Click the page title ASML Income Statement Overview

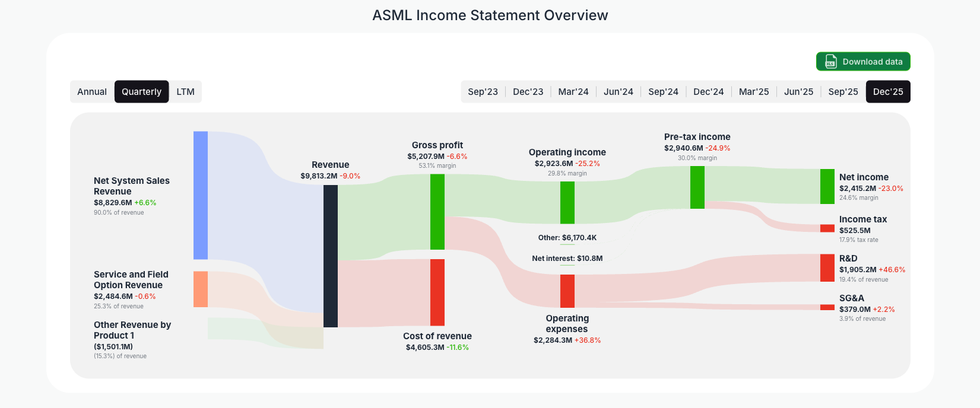490,15
